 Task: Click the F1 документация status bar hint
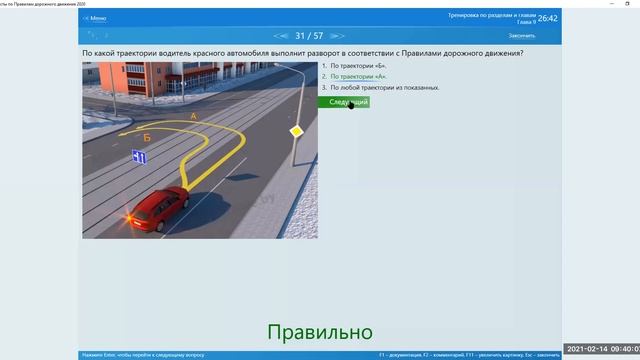[400, 355]
